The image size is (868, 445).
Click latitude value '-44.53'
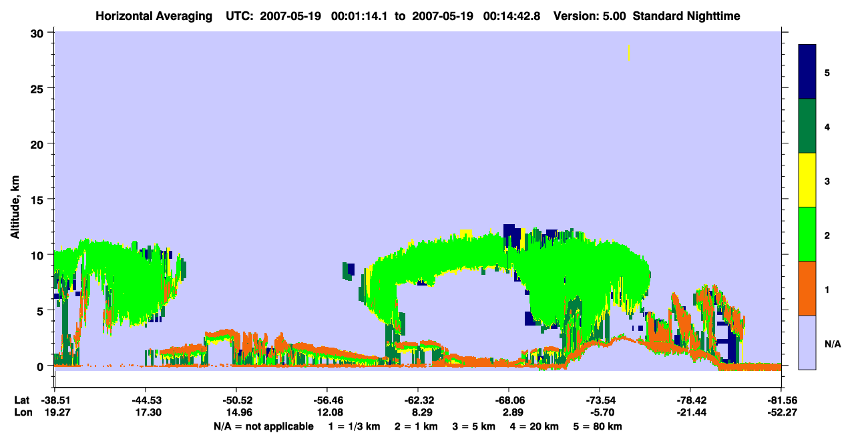coord(146,400)
